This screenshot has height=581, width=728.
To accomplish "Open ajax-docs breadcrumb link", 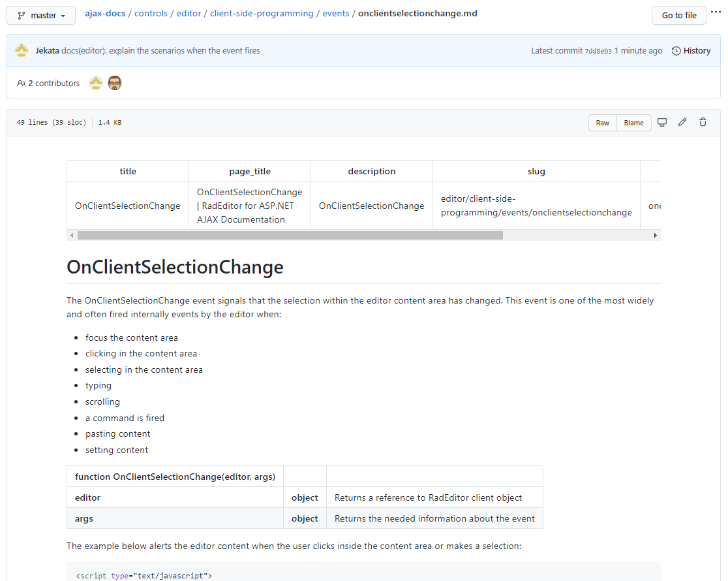I will coord(105,13).
